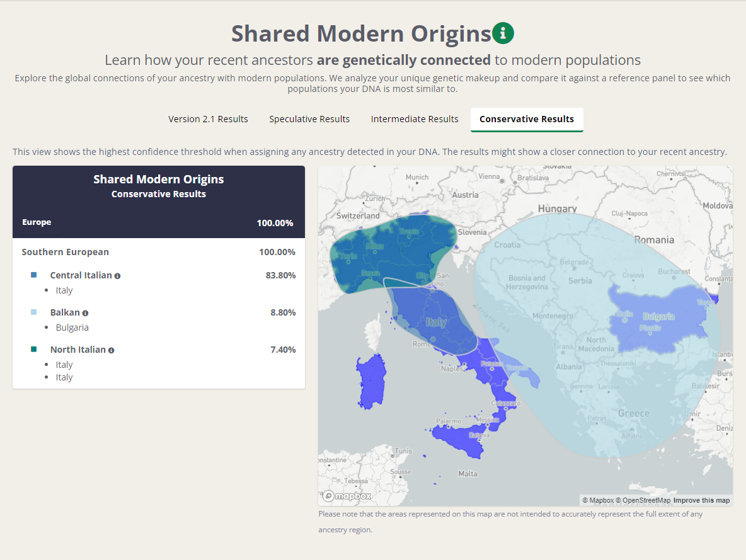This screenshot has height=560, width=746.
Task: Switch to Speculative Results tab
Action: coord(309,119)
